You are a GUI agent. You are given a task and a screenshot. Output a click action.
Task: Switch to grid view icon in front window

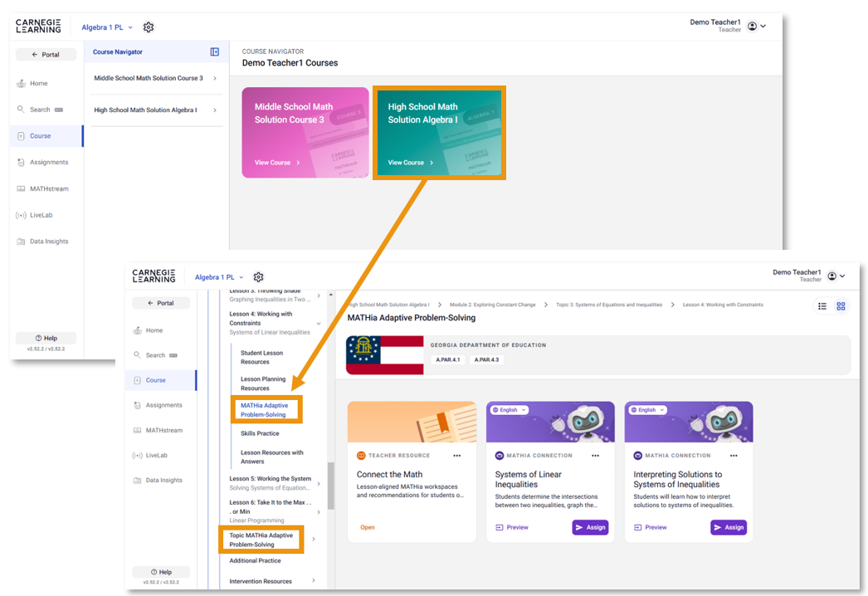[841, 306]
